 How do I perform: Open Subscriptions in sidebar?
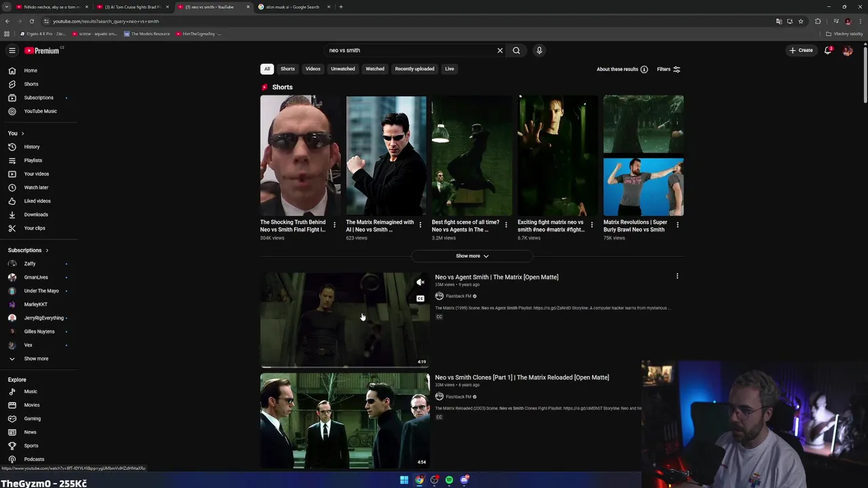(39, 98)
